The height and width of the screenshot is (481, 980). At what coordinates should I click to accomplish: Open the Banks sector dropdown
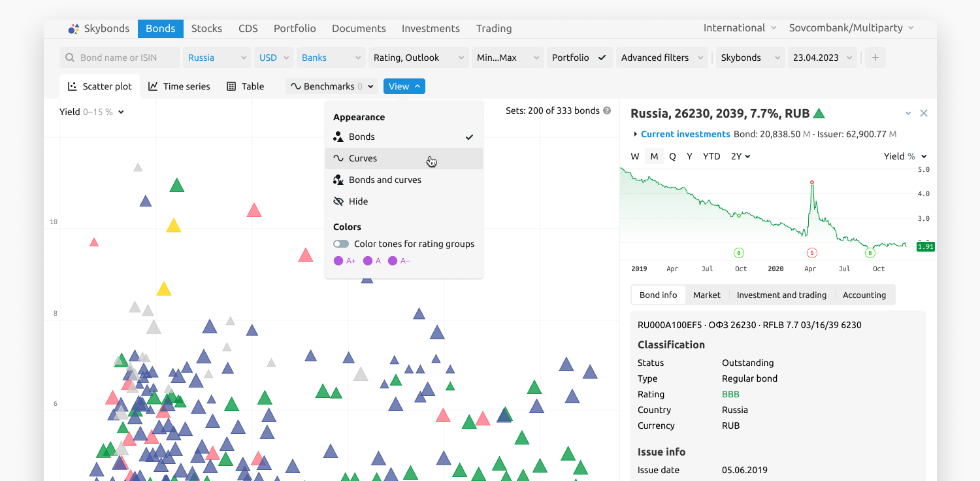coord(331,58)
